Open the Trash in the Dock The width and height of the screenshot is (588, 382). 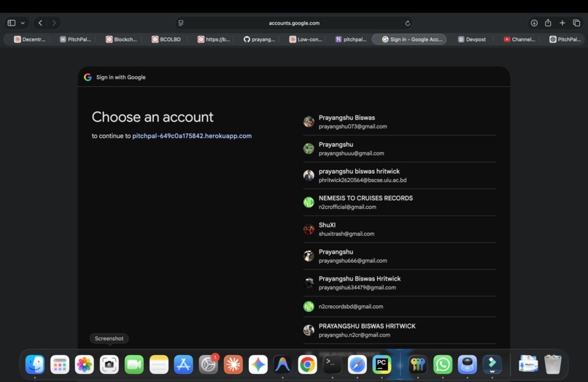pos(553,364)
